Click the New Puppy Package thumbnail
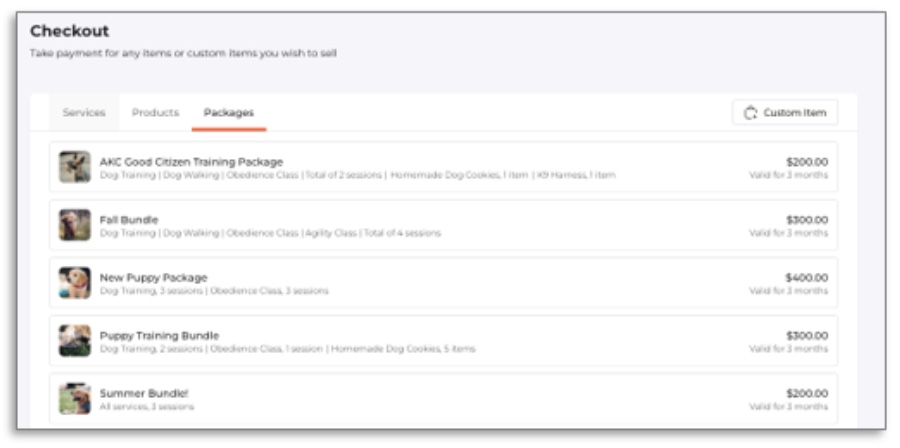 tap(75, 283)
